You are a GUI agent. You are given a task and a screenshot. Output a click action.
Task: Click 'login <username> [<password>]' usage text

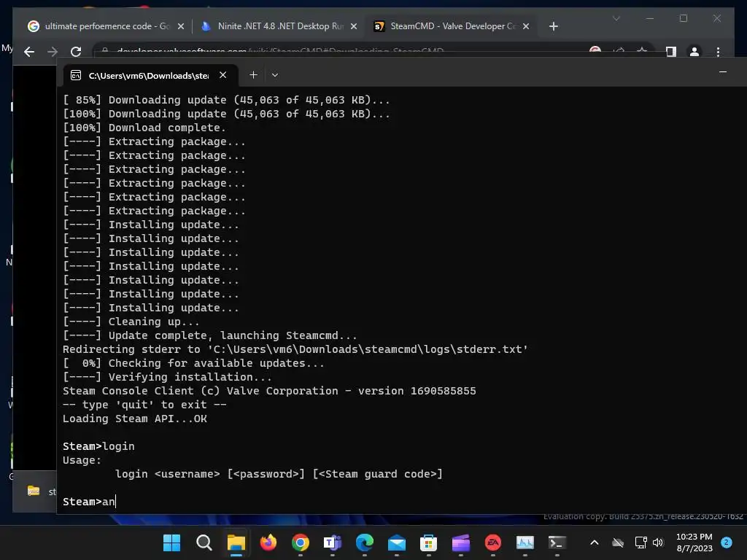(279, 474)
